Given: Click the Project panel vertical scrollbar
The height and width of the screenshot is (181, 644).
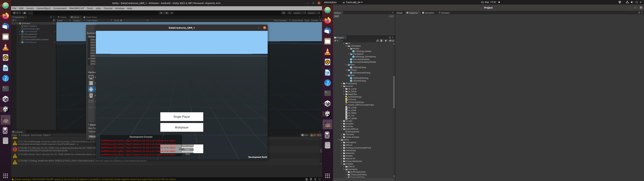Looking at the screenshot, I should click(394, 92).
